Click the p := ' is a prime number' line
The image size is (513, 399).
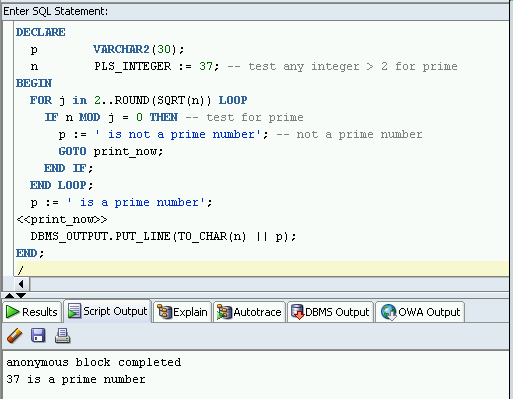(121, 202)
